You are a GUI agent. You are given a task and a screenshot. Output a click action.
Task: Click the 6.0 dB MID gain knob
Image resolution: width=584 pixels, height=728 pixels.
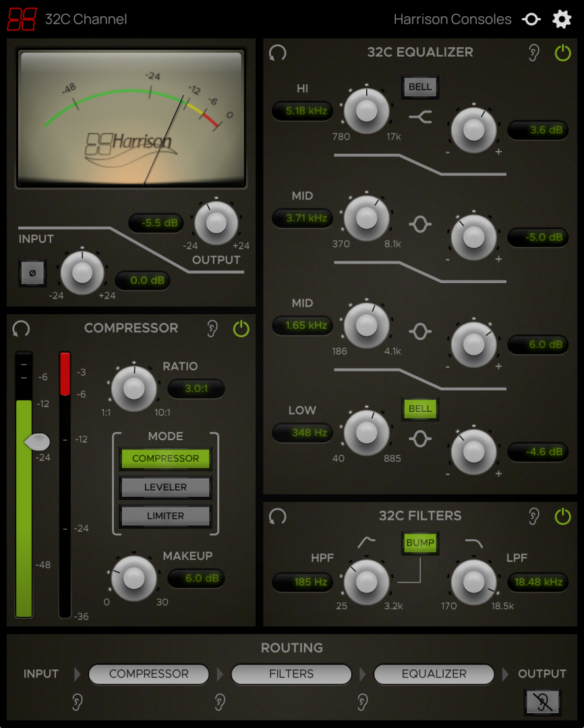pyautogui.click(x=474, y=345)
